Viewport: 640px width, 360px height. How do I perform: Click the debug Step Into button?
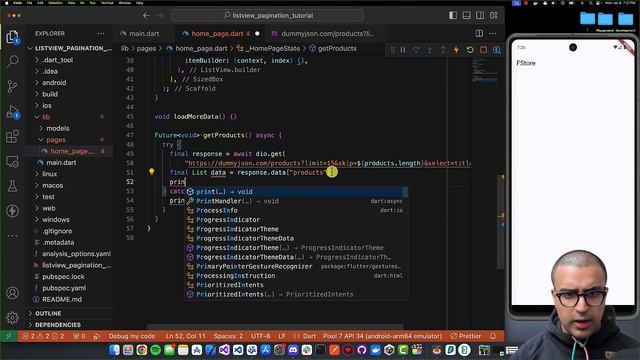[429, 50]
